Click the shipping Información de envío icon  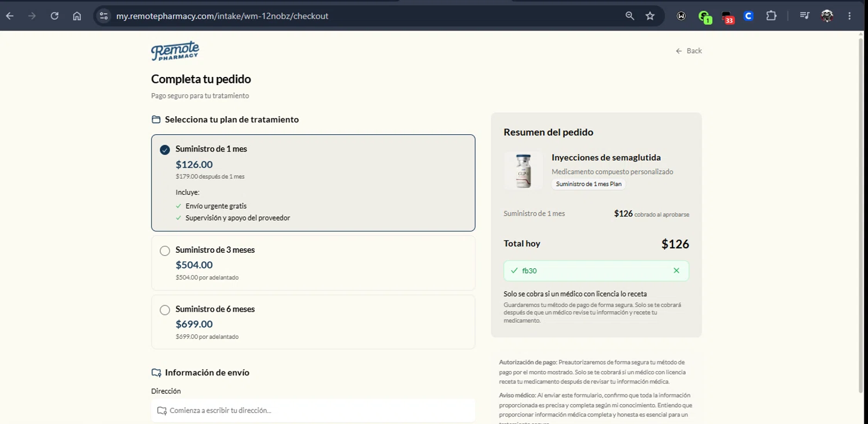[x=156, y=373]
